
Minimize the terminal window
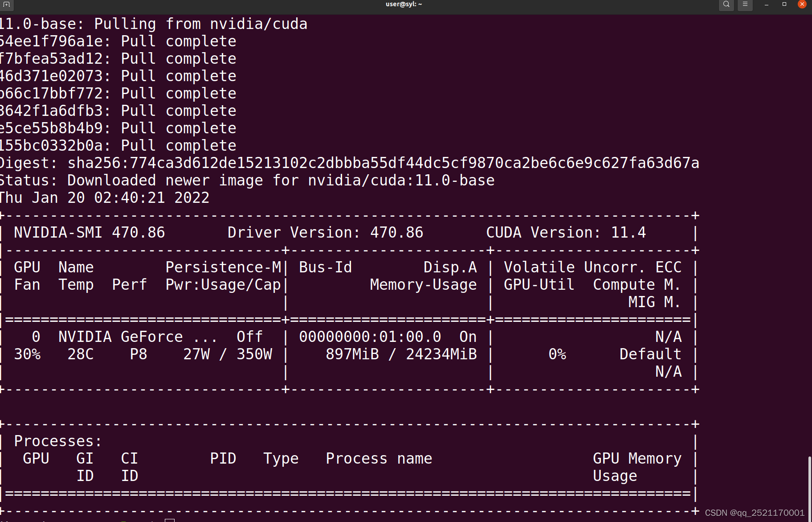pyautogui.click(x=766, y=4)
